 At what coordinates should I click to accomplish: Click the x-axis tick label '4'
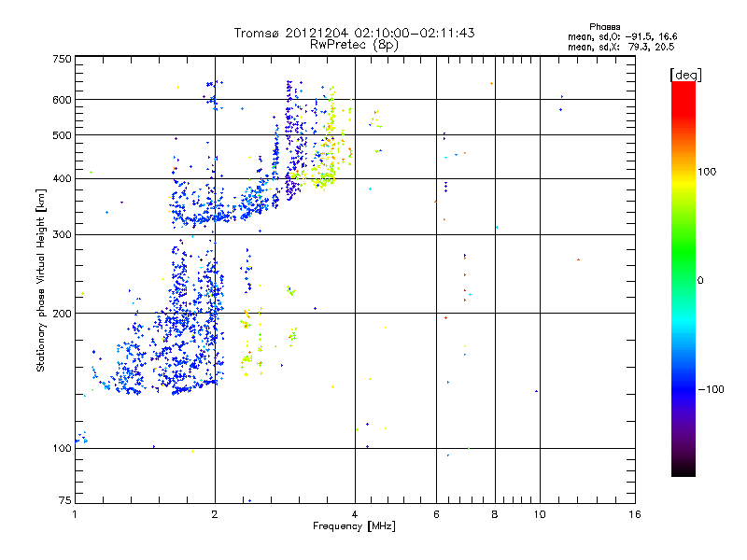pyautogui.click(x=355, y=514)
